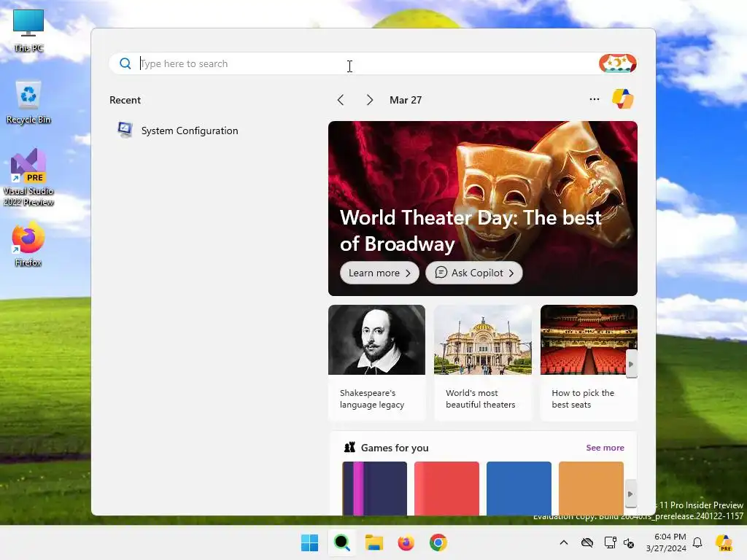Screen dimensions: 747x560
Task: Open Shakespeare's language legacy card
Action: point(376,363)
